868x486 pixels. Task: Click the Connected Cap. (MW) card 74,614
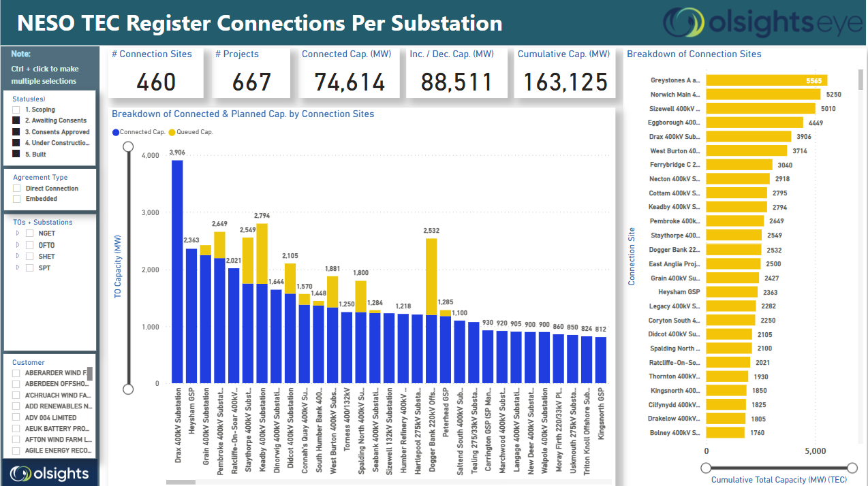click(x=350, y=82)
